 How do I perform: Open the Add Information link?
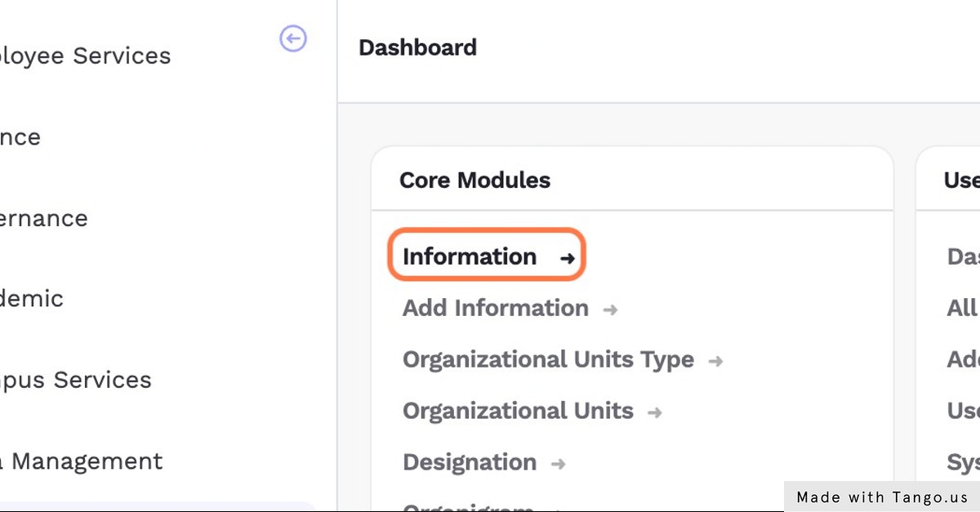click(495, 308)
